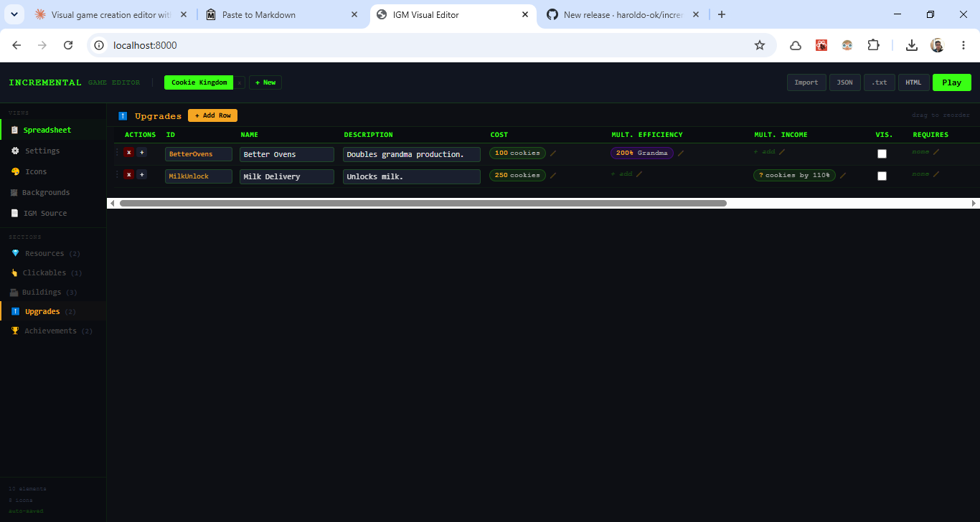Viewport: 980px width, 522px height.
Task: Create a new project with + New
Action: [x=265, y=82]
